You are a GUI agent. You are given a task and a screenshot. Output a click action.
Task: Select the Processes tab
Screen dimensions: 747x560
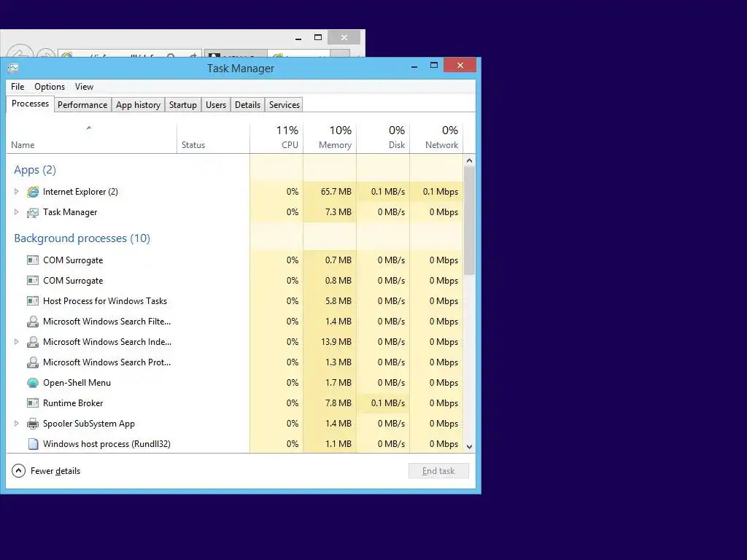pos(30,104)
